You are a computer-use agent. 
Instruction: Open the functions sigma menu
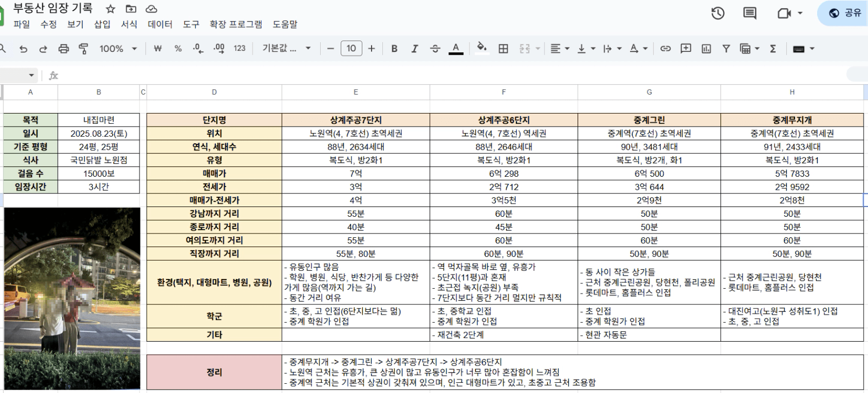[773, 49]
